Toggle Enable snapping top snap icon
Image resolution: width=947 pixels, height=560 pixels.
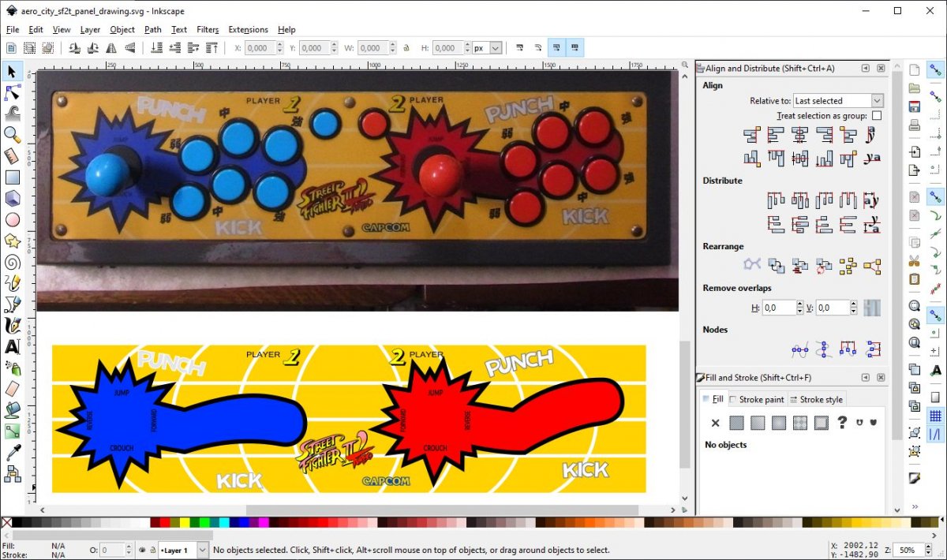click(936, 69)
